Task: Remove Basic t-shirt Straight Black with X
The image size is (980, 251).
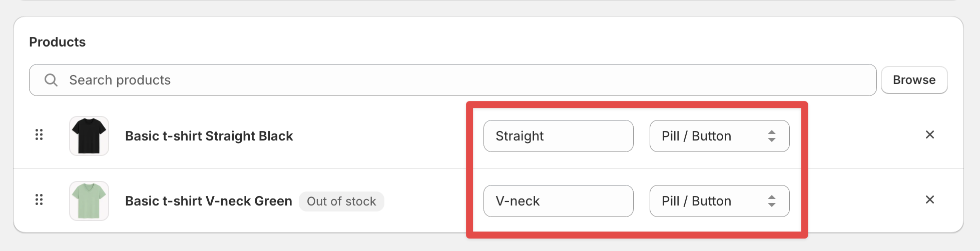Action: pos(930,134)
